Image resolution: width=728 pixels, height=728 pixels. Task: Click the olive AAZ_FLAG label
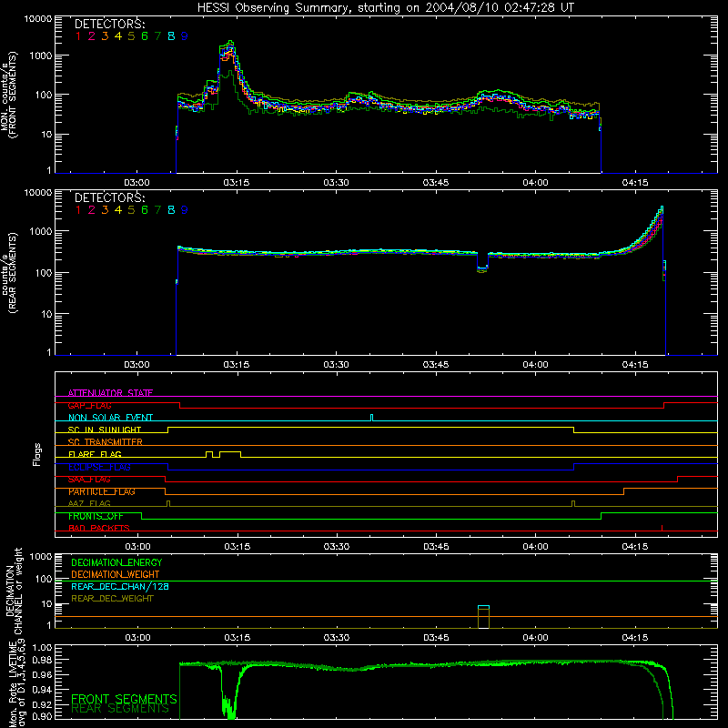89,503
